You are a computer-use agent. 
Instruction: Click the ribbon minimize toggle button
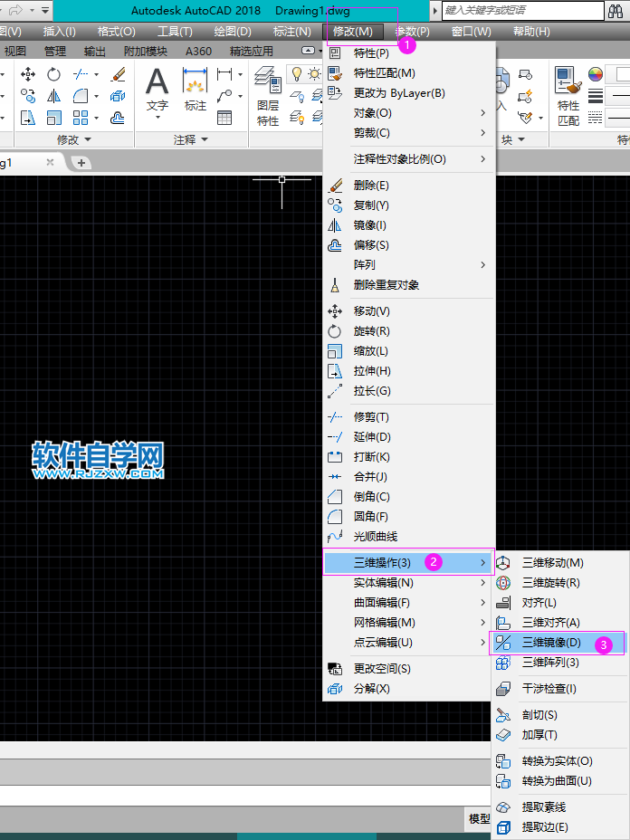pyautogui.click(x=308, y=51)
